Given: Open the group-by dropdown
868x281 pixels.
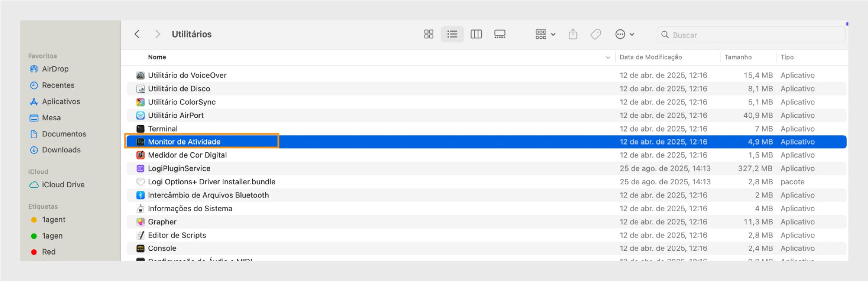Looking at the screenshot, I should tap(545, 34).
